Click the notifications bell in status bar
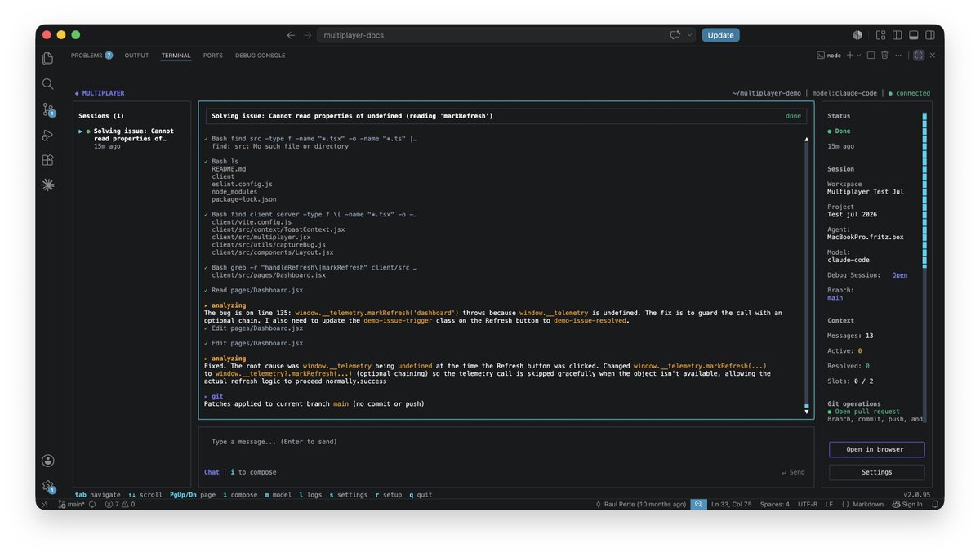This screenshot has width=980, height=557. tap(933, 505)
